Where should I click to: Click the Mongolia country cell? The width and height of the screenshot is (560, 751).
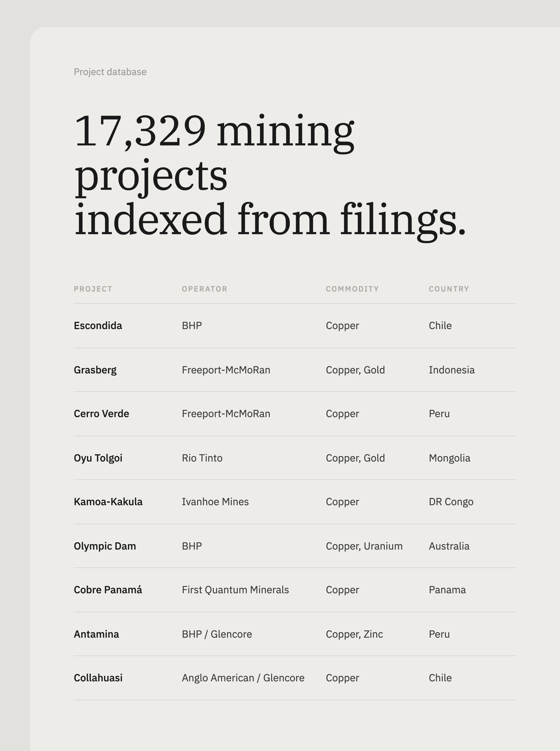[450, 458]
